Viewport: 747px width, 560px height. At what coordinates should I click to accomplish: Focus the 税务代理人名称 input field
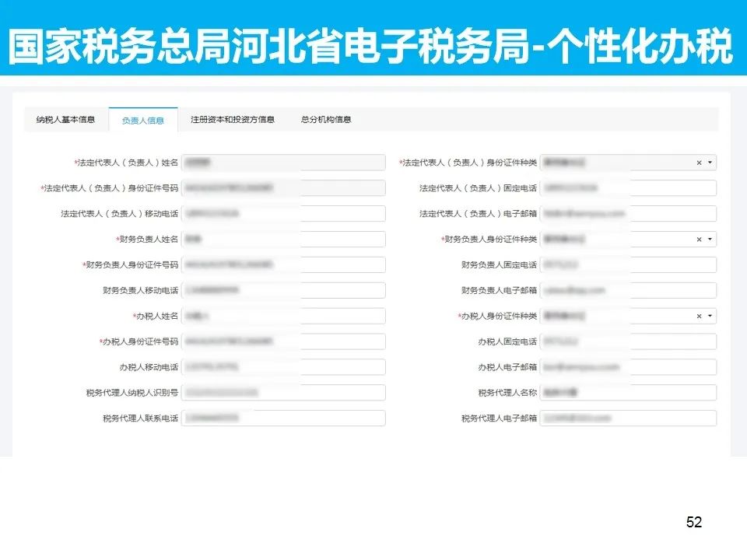(629, 393)
